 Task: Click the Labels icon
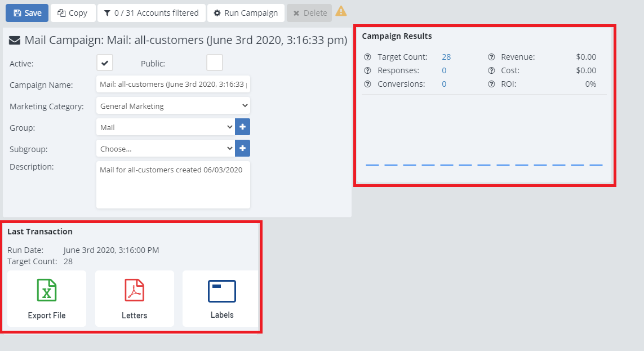coord(221,291)
